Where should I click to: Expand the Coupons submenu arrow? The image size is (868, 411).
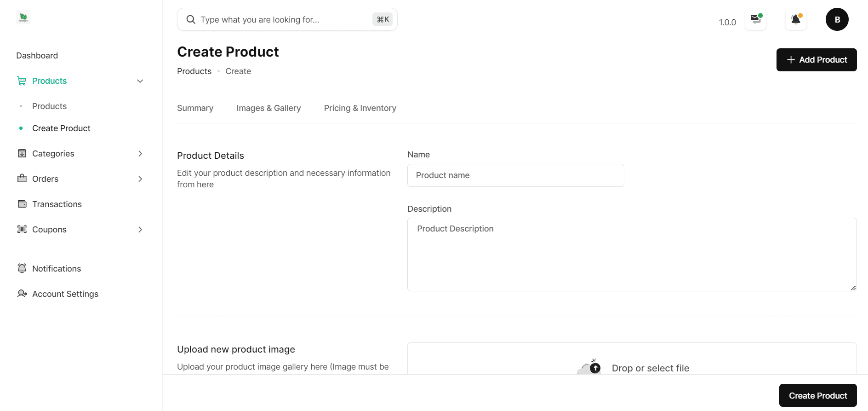[140, 230]
